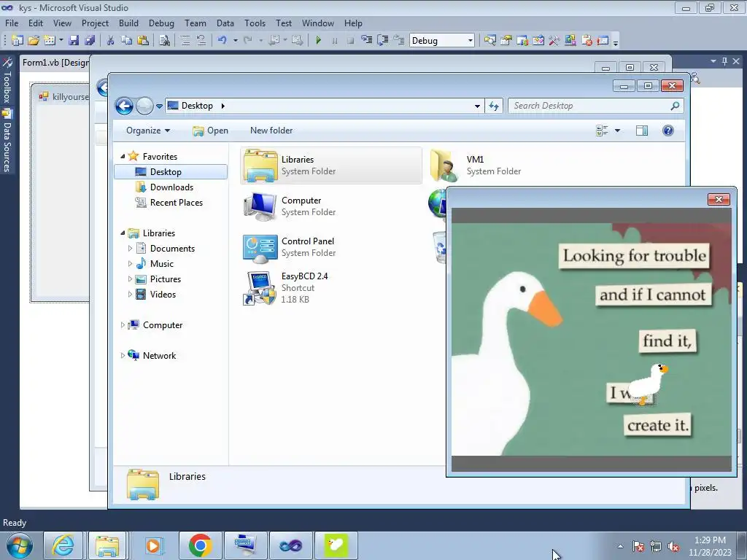Open the Tools menu
747x560 pixels.
tap(255, 23)
